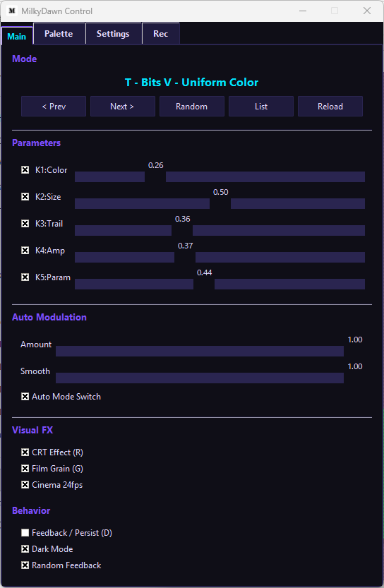Turn off CRT Effect (R)
This screenshot has height=588, width=384.
(25, 452)
